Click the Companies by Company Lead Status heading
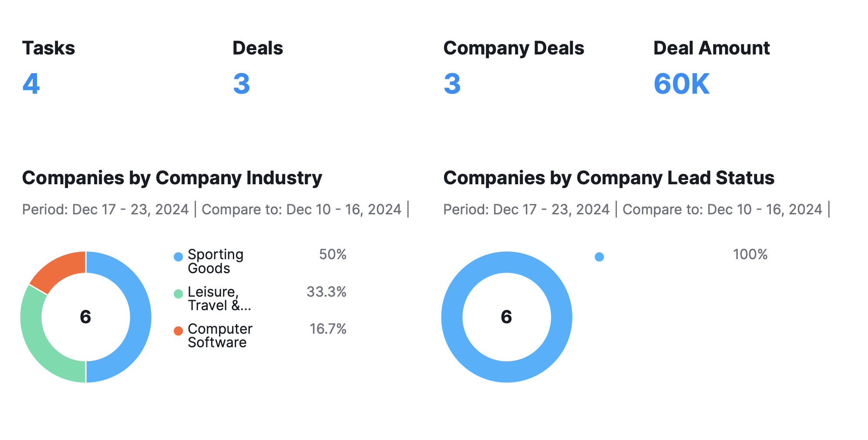The image size is (868, 440). point(609,178)
